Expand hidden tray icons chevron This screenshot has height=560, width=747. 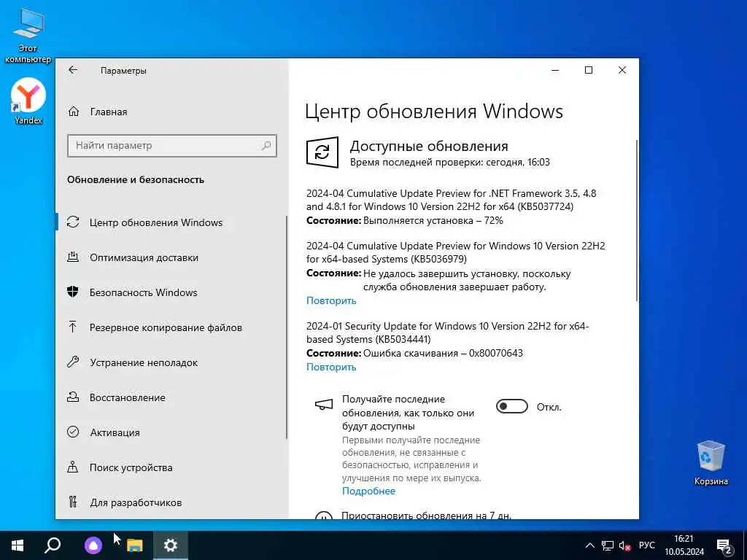[589, 545]
